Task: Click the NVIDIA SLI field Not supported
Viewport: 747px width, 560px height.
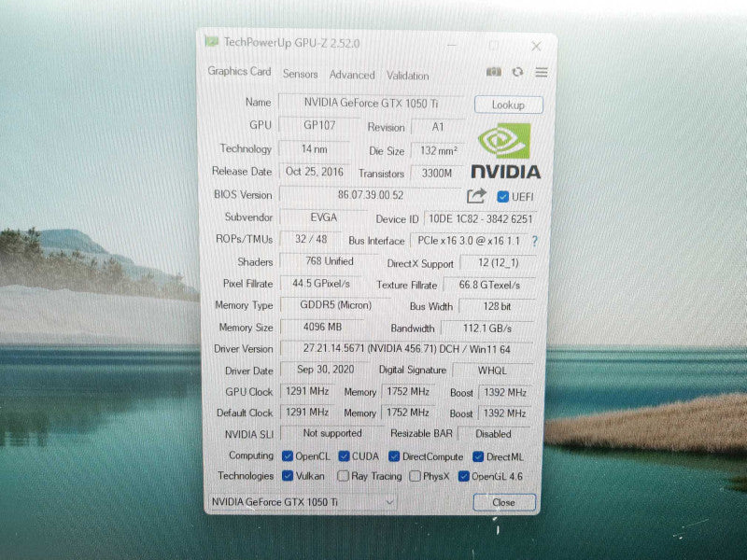Action: (x=332, y=433)
